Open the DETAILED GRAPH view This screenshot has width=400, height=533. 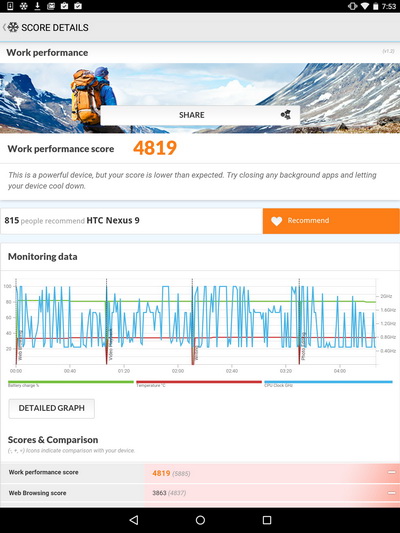(52, 408)
